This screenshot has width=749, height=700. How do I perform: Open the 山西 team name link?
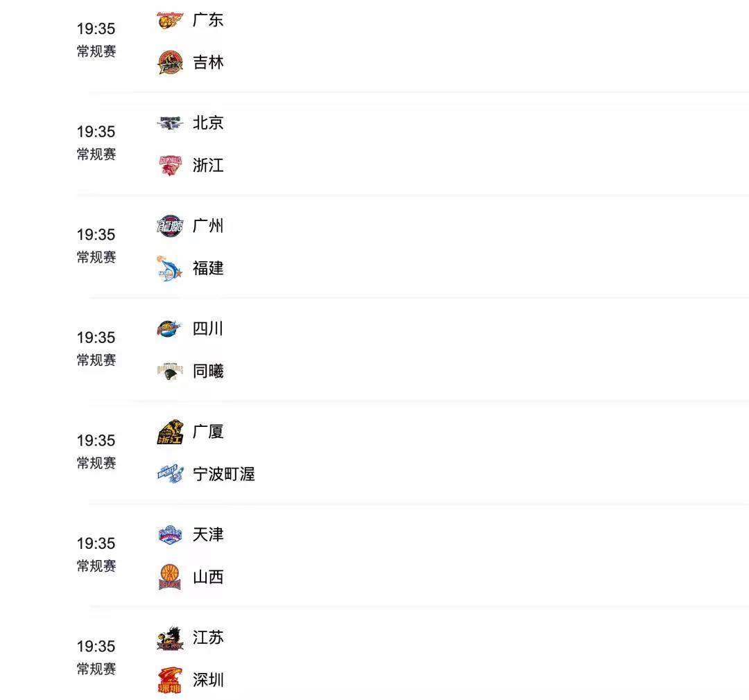pyautogui.click(x=208, y=577)
